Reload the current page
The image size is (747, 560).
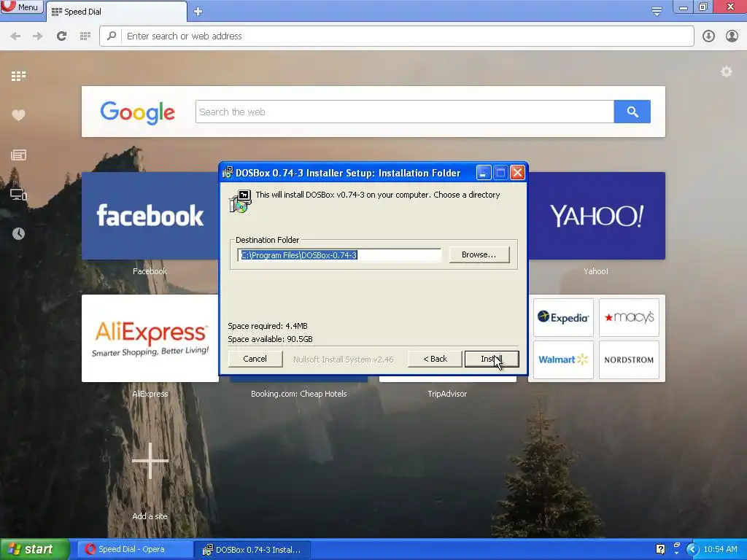coord(61,36)
